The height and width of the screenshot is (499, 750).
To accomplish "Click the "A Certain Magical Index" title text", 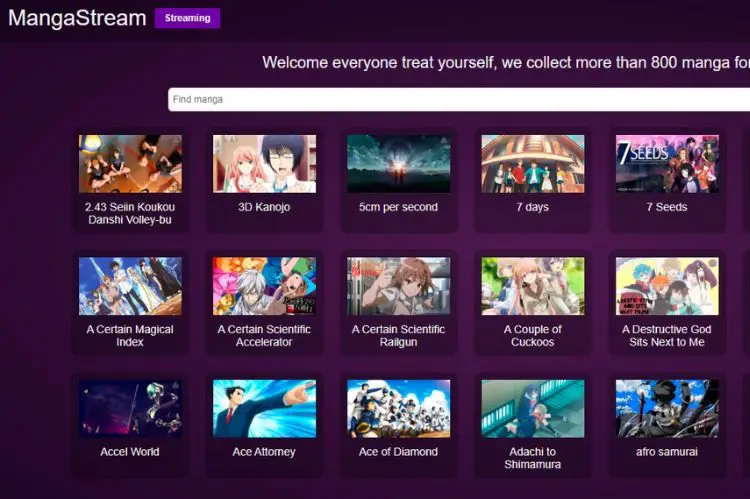I will coord(130,336).
